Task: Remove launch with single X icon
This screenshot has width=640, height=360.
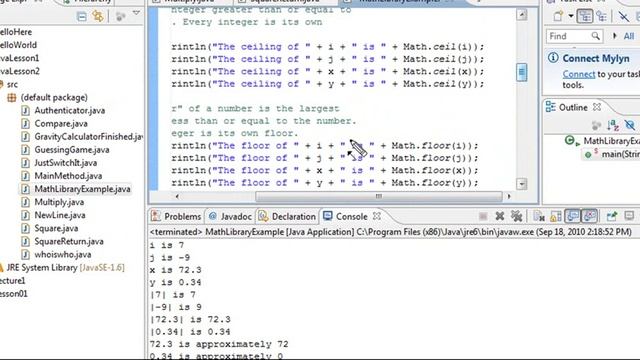Action: 500,216
